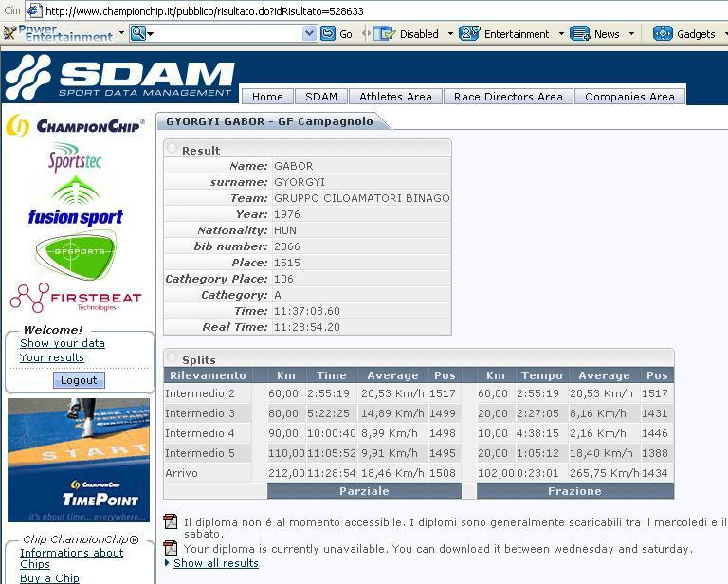The height and width of the screenshot is (584, 728).
Task: Expand the News dropdown arrow
Action: 631,34
